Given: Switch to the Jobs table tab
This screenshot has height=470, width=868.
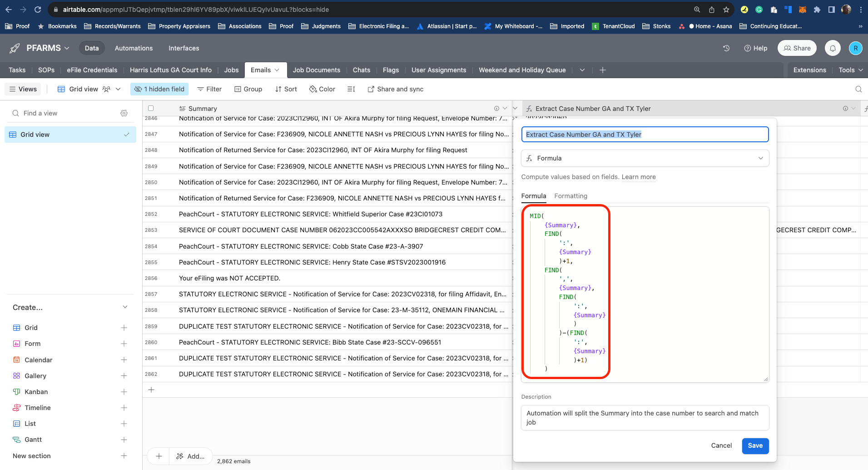Looking at the screenshot, I should [231, 70].
